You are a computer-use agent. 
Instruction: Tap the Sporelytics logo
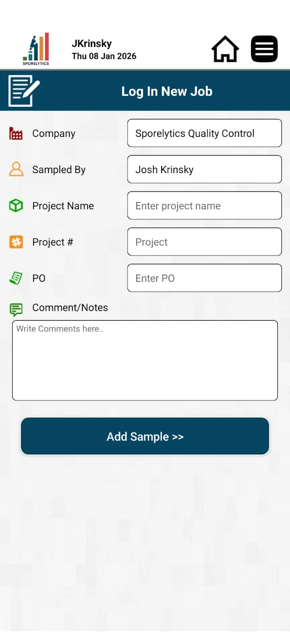36,49
